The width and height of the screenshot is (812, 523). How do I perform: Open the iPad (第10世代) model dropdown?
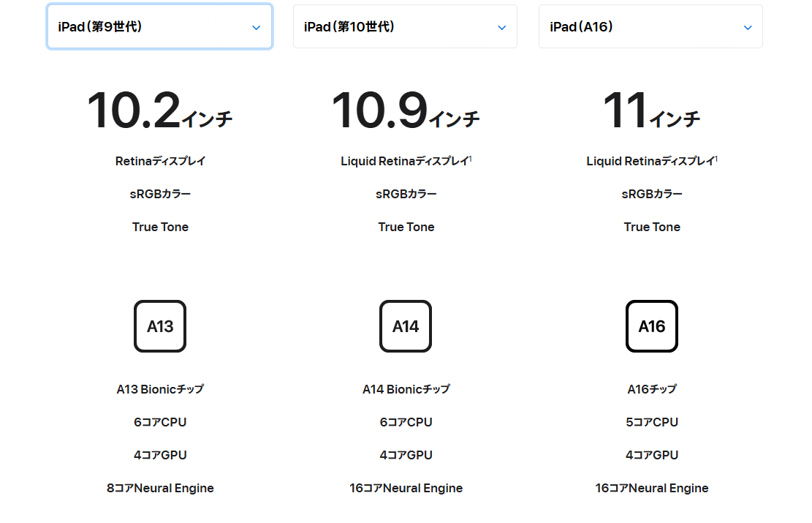(405, 27)
